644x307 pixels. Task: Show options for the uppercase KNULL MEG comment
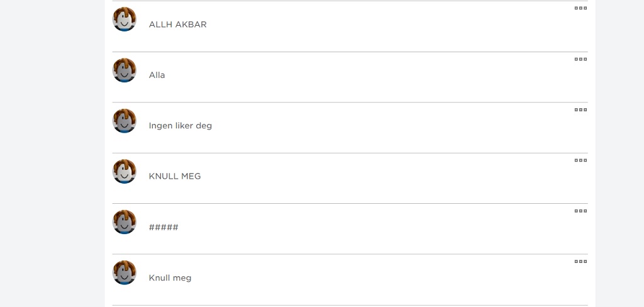[580, 160]
